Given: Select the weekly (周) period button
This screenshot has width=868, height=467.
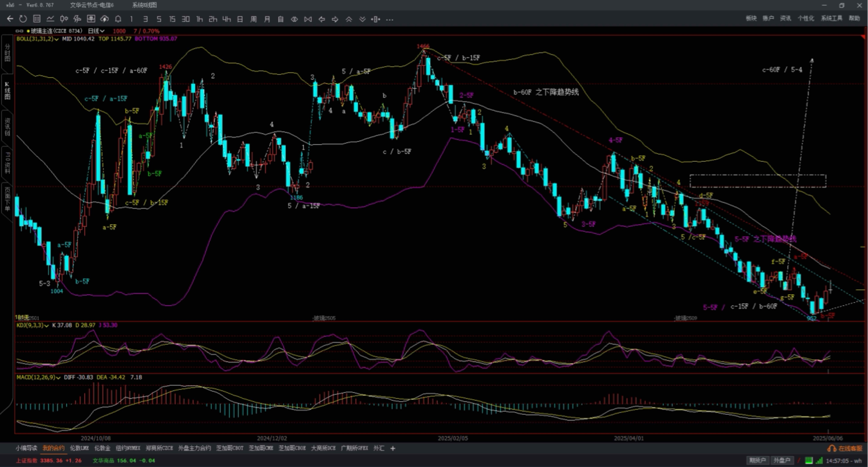Looking at the screenshot, I should click(253, 19).
